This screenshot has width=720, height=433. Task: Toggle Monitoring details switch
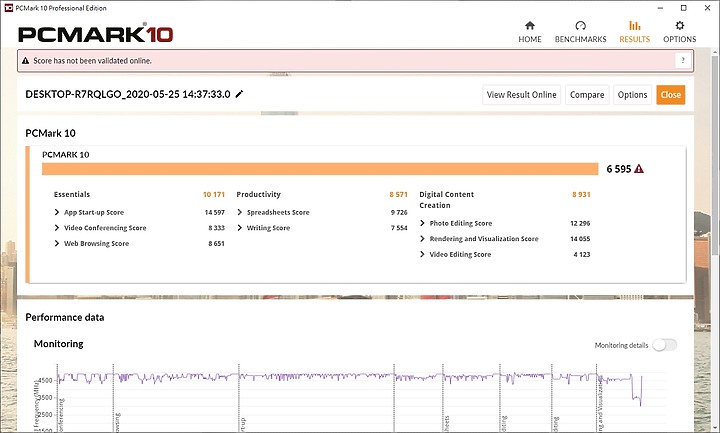coord(664,345)
